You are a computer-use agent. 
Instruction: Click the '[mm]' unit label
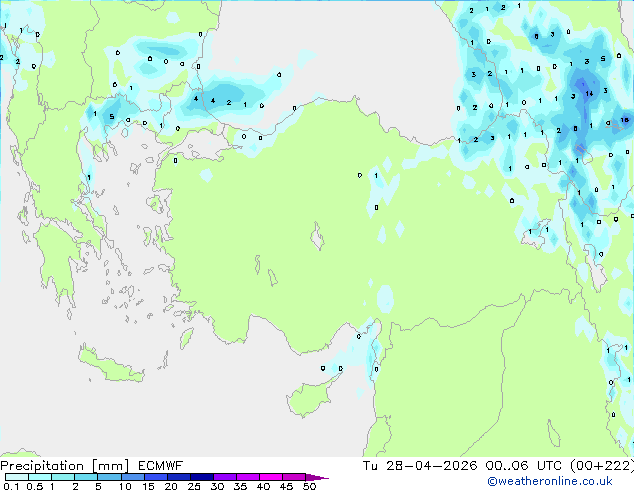click(x=110, y=466)
